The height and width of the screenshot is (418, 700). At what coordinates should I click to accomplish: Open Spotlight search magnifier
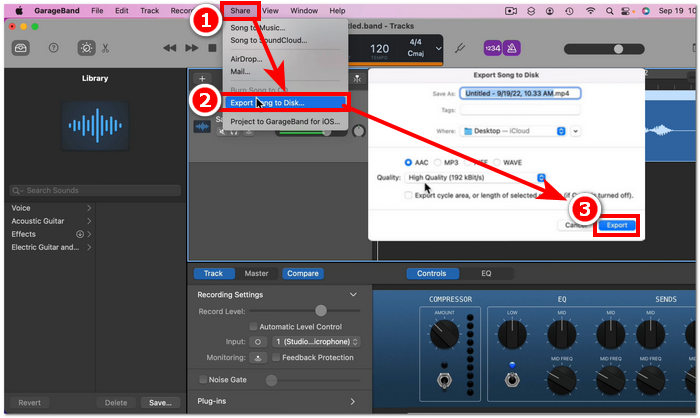click(609, 11)
